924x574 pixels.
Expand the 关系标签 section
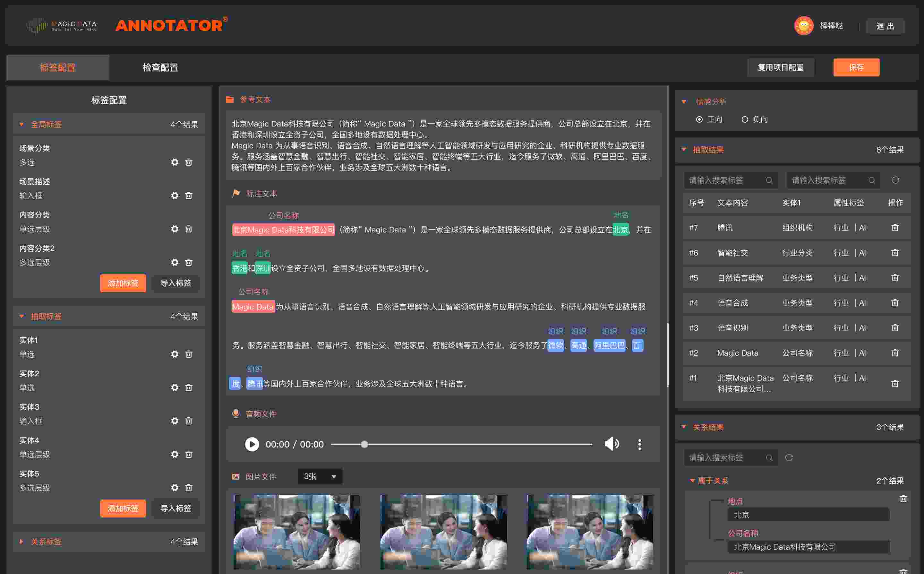[21, 542]
